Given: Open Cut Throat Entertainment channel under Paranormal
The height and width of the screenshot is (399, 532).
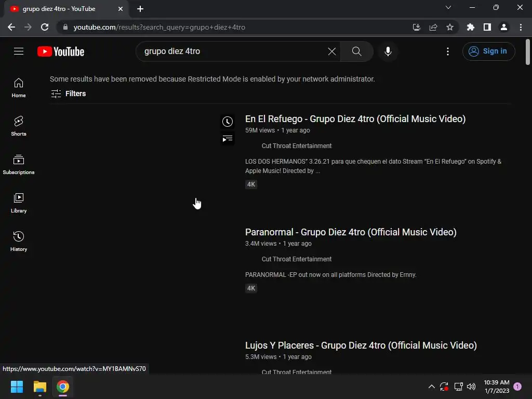Looking at the screenshot, I should coord(297,259).
